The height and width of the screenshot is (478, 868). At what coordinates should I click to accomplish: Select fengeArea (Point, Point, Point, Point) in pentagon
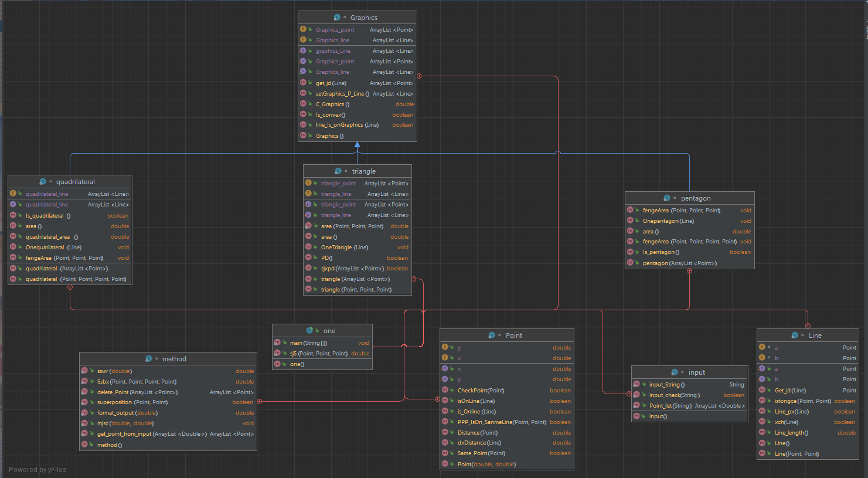click(x=690, y=242)
